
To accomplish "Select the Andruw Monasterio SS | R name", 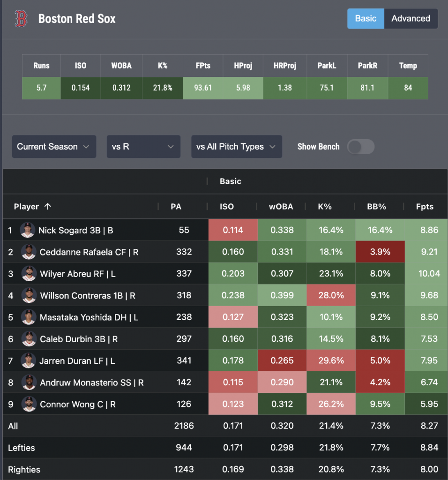I will (x=91, y=382).
